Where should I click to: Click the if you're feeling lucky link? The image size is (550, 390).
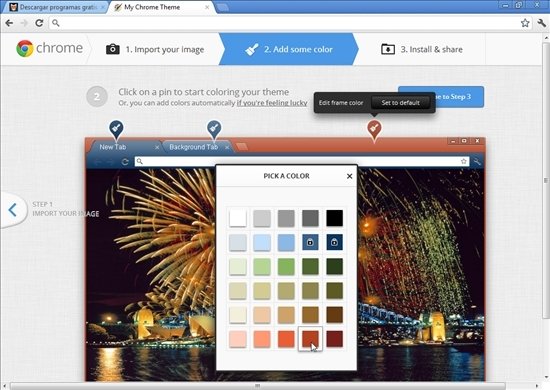(272, 103)
